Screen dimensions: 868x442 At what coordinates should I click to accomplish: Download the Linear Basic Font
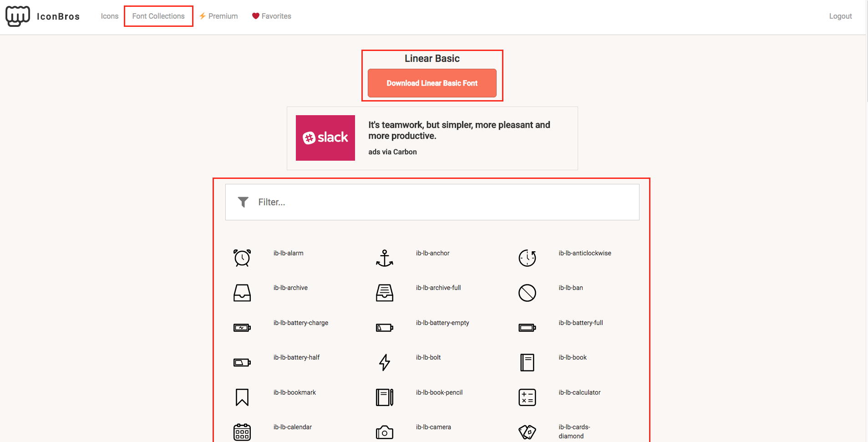[x=432, y=83]
